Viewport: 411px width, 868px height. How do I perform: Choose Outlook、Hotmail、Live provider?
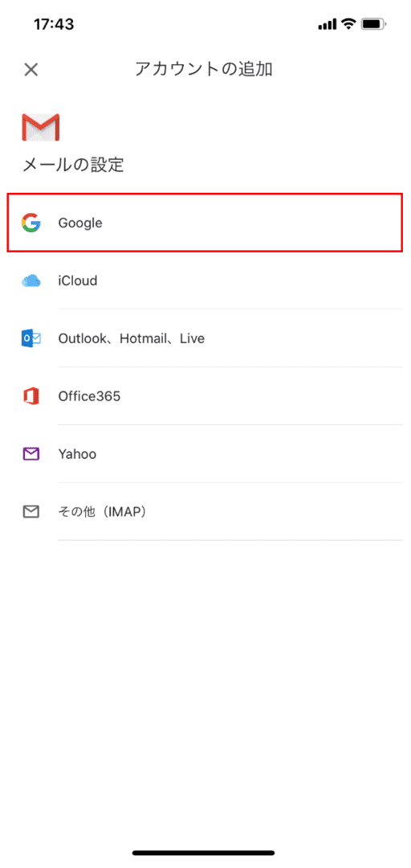click(205, 338)
